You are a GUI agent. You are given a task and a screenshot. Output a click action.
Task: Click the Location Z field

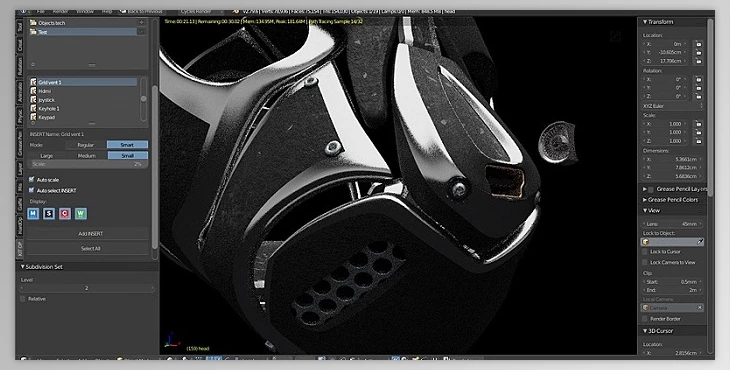(666, 61)
